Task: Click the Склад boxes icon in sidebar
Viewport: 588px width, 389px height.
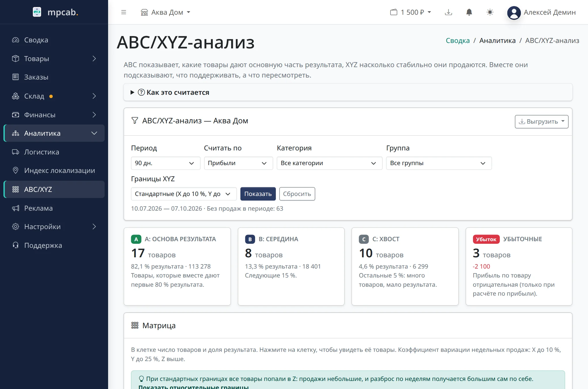Action: [x=16, y=96]
